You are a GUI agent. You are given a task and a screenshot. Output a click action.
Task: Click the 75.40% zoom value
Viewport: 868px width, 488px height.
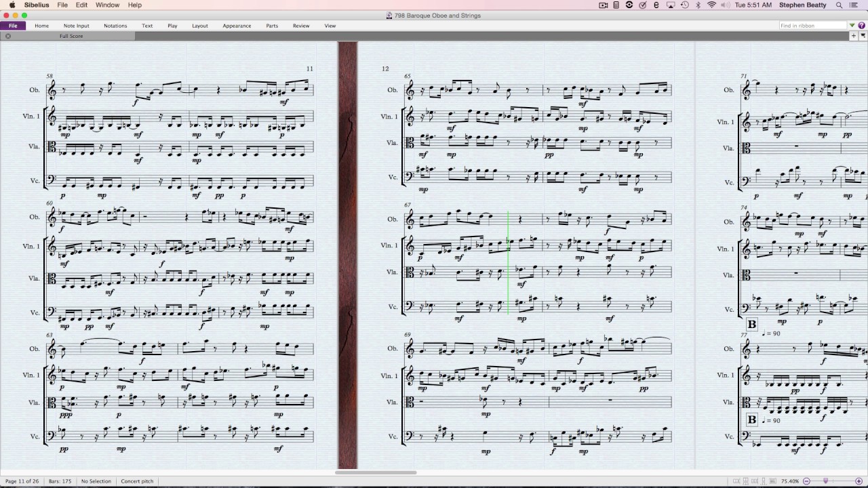[x=790, y=481]
